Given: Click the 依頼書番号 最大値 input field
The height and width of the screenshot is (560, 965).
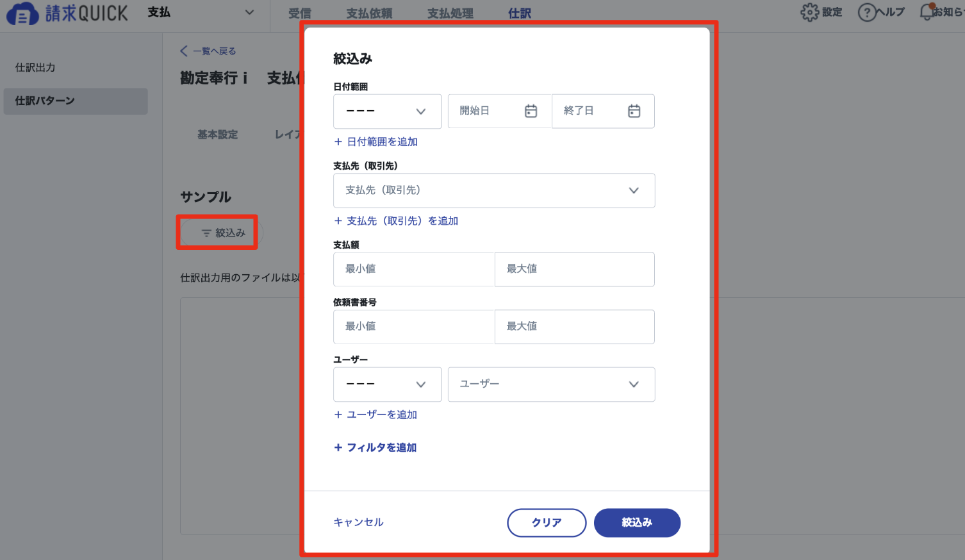Looking at the screenshot, I should tap(575, 327).
